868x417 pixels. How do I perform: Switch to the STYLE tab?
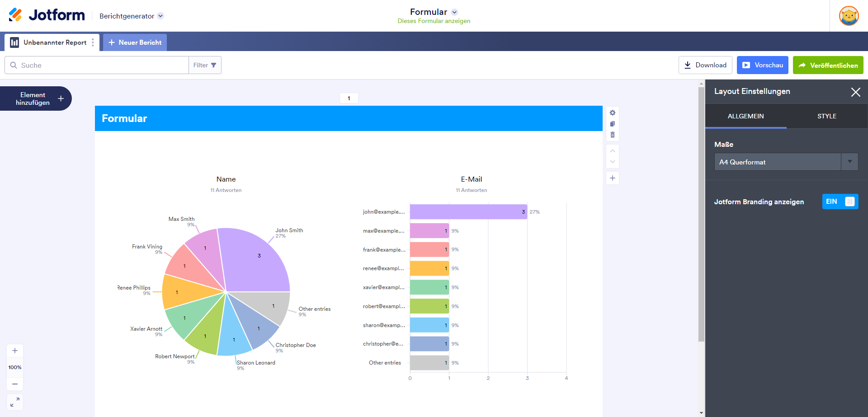tap(826, 116)
